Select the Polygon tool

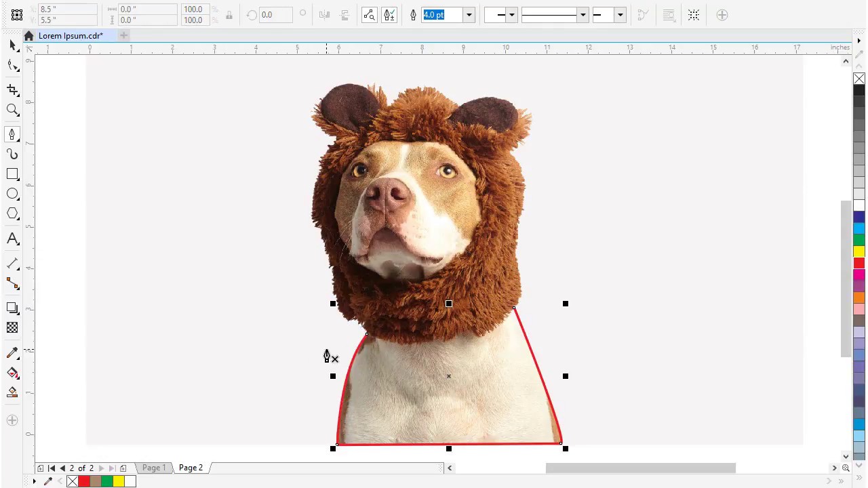12,214
